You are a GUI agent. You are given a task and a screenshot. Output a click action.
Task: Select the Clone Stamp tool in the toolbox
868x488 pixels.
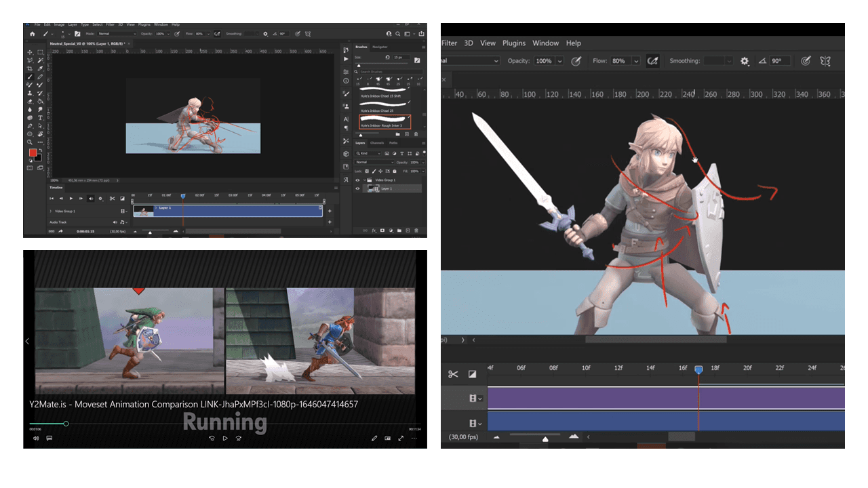[x=30, y=93]
